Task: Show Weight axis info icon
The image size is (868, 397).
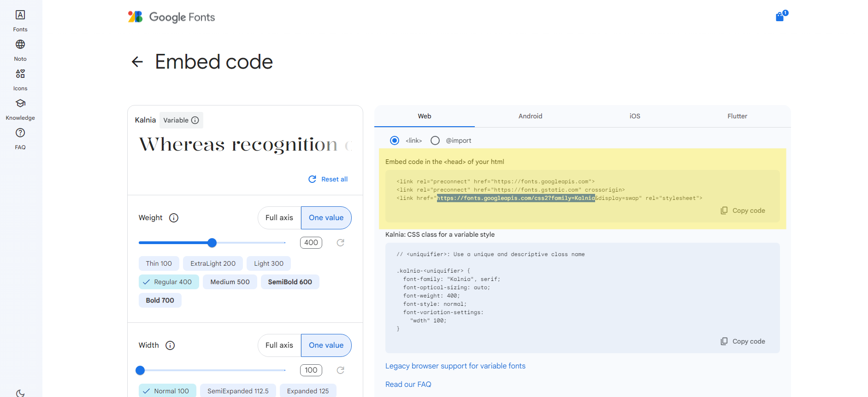Action: 174,218
